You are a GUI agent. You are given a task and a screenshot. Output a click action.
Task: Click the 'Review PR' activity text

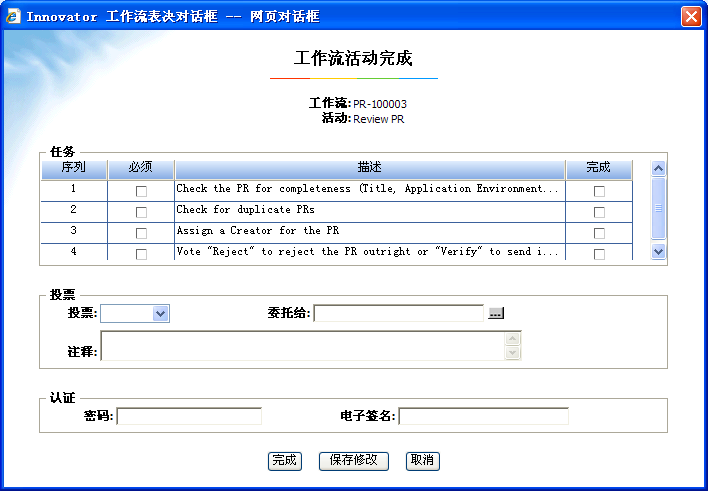(378, 119)
